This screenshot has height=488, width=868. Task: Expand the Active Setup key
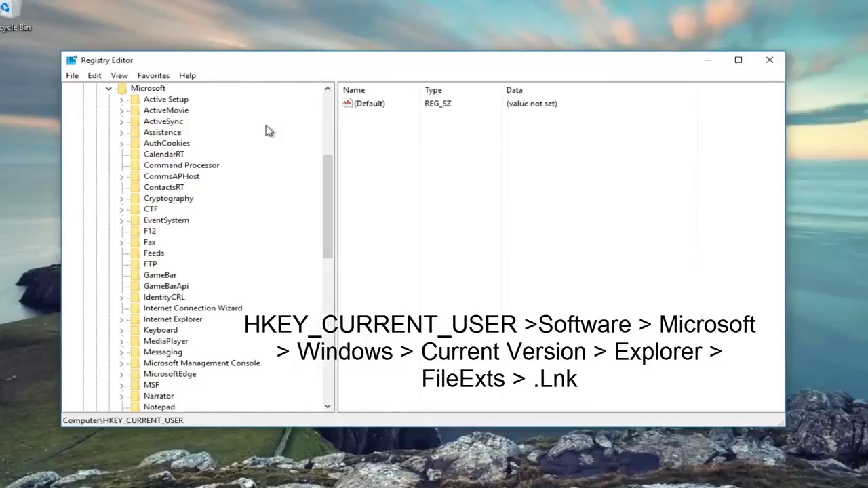point(121,100)
